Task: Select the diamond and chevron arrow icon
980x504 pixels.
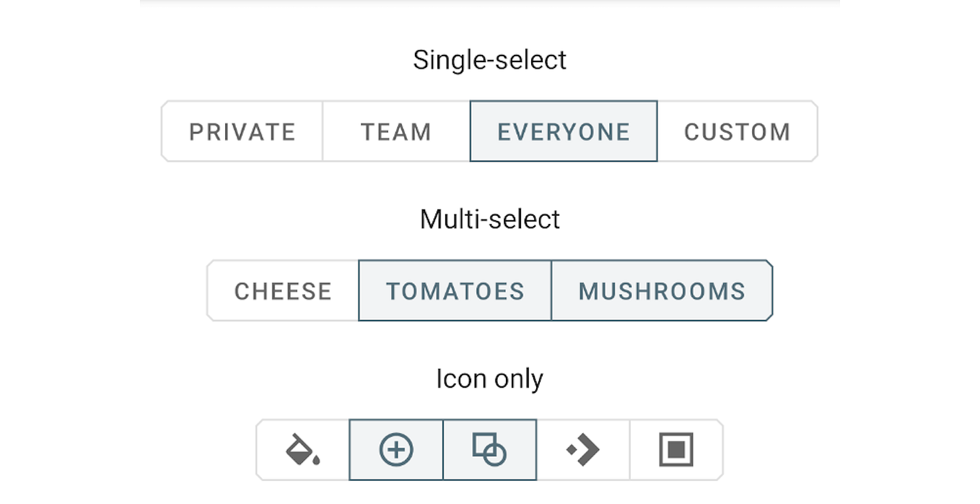Action: click(x=583, y=450)
